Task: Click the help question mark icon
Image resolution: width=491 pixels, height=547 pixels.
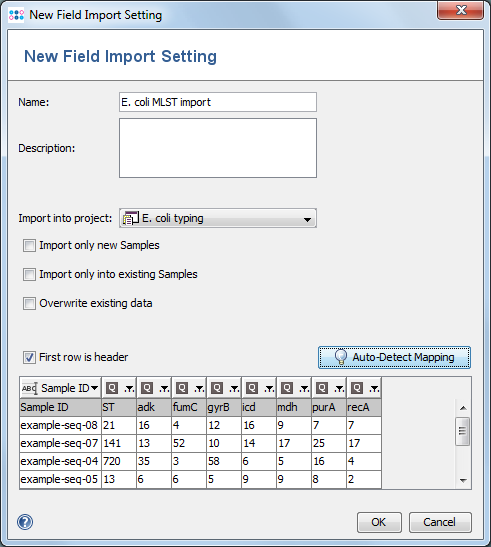Action: click(25, 522)
